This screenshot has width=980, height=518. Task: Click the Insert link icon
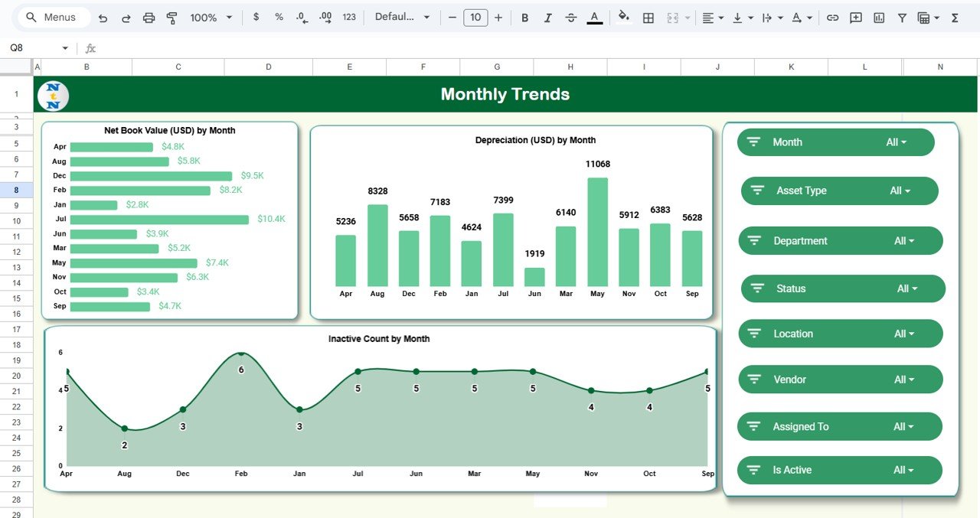(832, 18)
